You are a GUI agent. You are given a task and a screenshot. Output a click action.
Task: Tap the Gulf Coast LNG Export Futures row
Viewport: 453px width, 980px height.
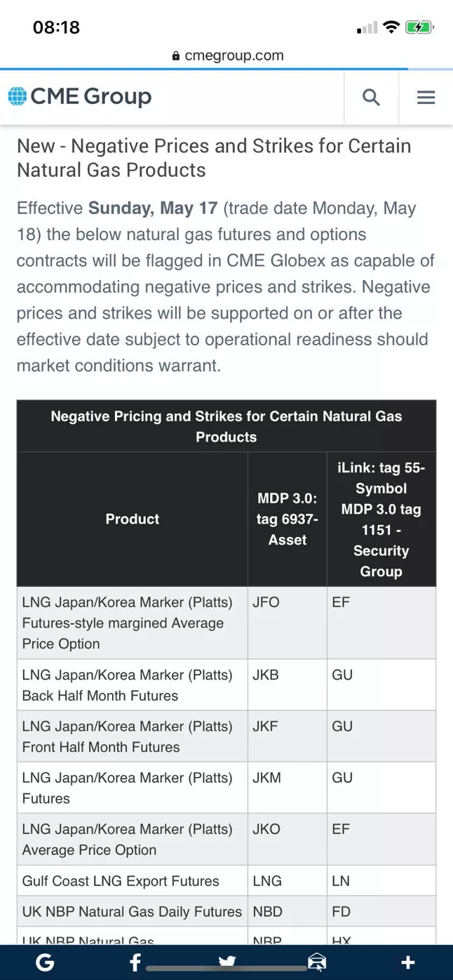point(121,881)
